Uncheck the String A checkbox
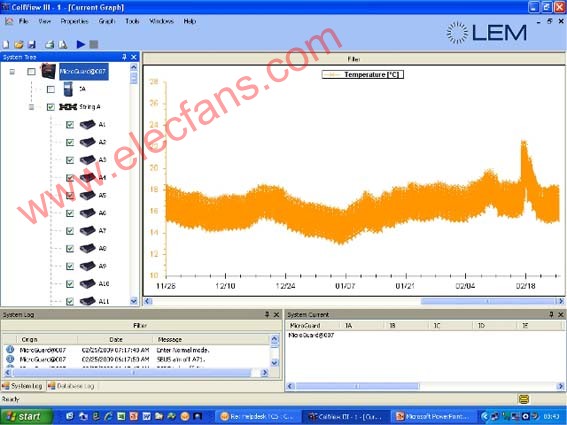 51,107
